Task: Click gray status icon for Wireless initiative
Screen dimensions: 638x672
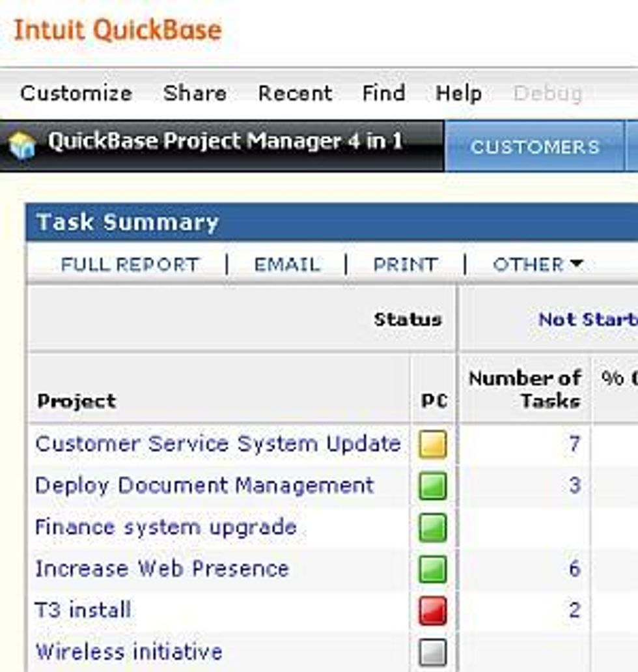Action: [x=433, y=652]
